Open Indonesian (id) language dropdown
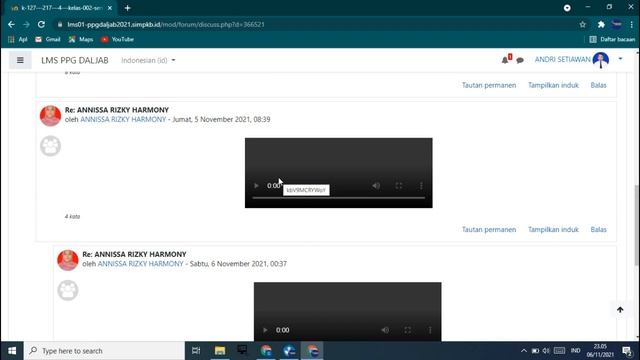 (x=148, y=60)
